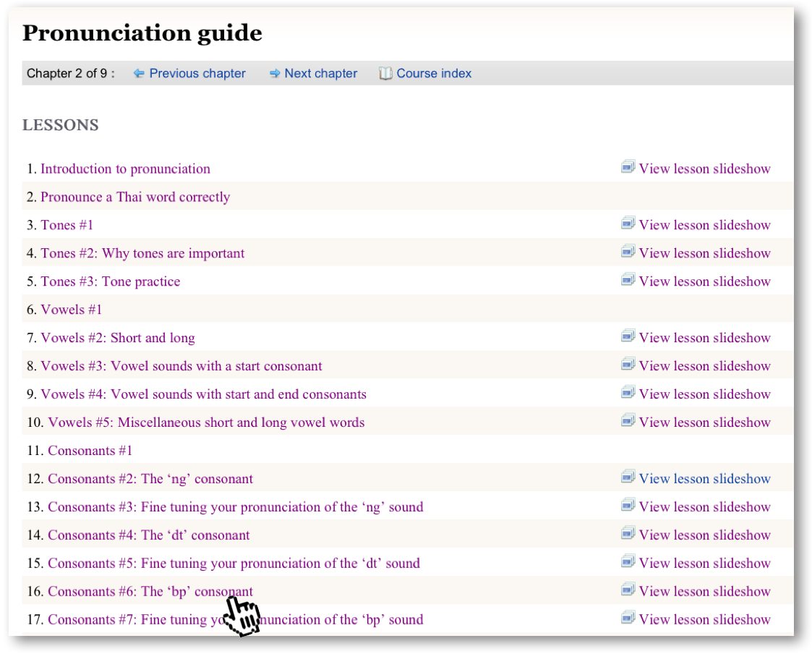812x654 pixels.
Task: Go to Previous chapter link
Action: (x=197, y=74)
